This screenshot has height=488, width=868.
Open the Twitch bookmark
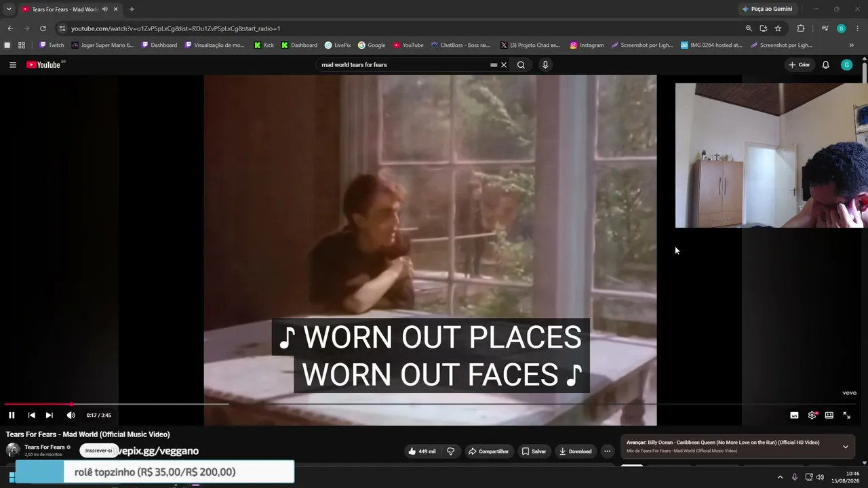[52, 45]
